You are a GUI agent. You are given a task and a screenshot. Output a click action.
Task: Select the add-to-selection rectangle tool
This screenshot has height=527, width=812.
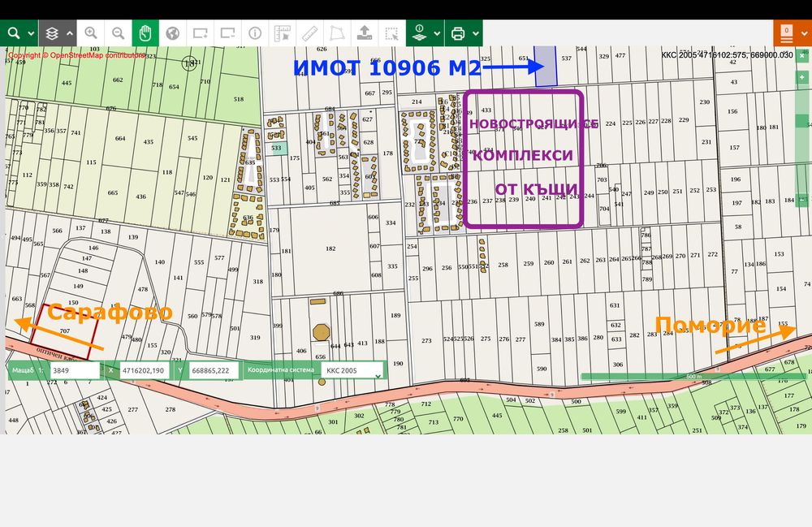[200, 33]
